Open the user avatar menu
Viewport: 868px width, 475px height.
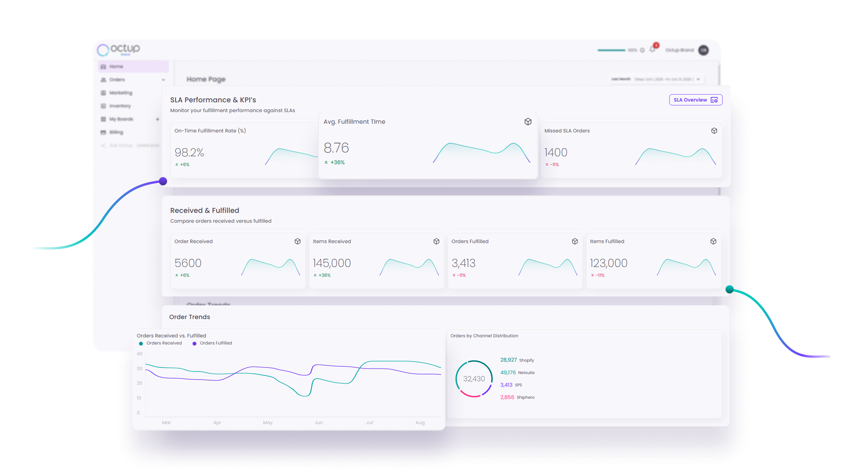[x=703, y=50]
